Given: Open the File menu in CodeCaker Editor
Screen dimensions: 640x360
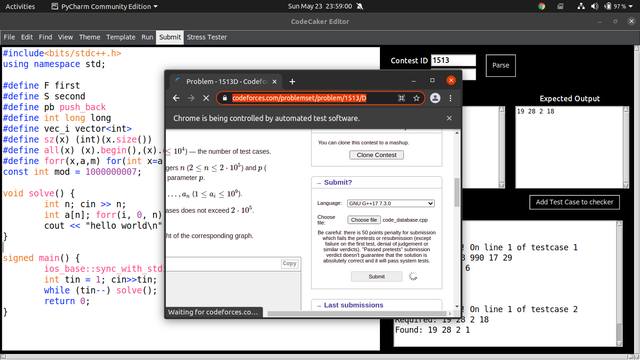Looking at the screenshot, I should [x=9, y=37].
